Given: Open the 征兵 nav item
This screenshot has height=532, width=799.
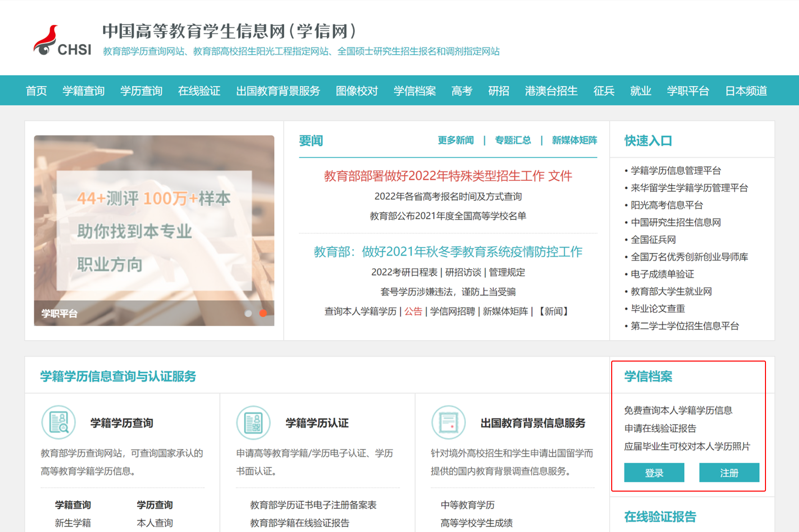Looking at the screenshot, I should (x=604, y=91).
